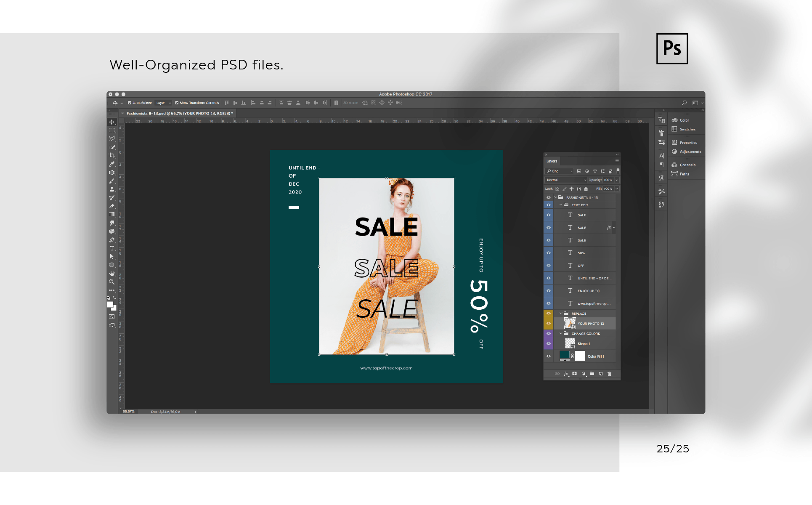Select the Quick Selection tool
The width and height of the screenshot is (812, 505).
coord(112,147)
